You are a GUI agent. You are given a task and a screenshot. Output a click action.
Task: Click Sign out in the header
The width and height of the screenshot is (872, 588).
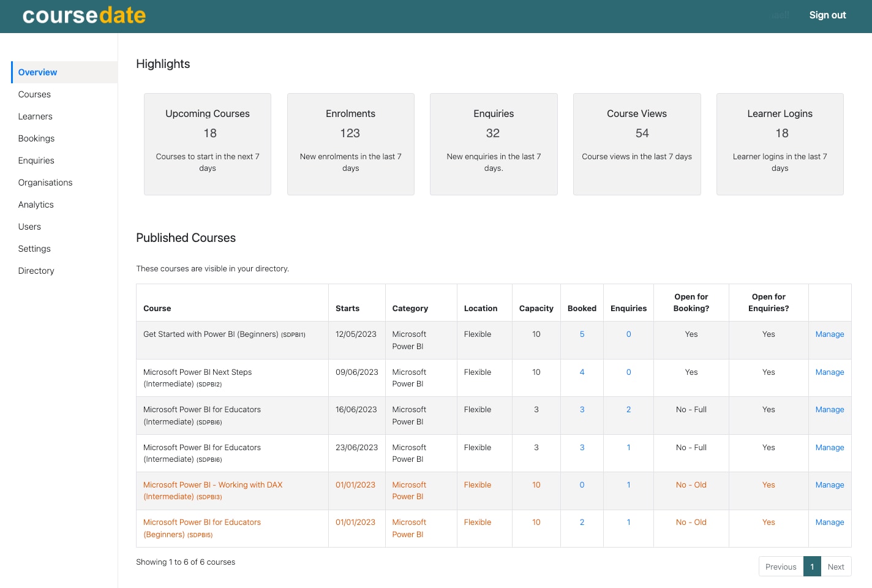tap(827, 15)
